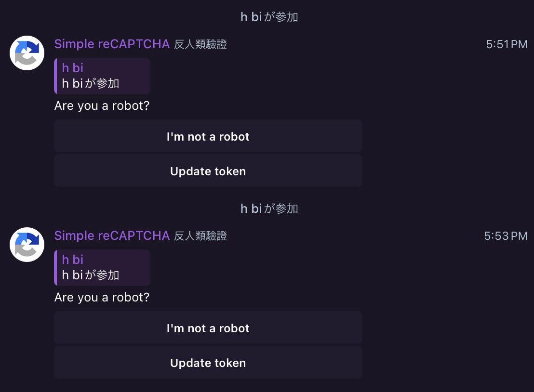The width and height of the screenshot is (534, 392).
Task: Click purple "h bi" name in the 5:51 PM quote
Action: [x=73, y=68]
